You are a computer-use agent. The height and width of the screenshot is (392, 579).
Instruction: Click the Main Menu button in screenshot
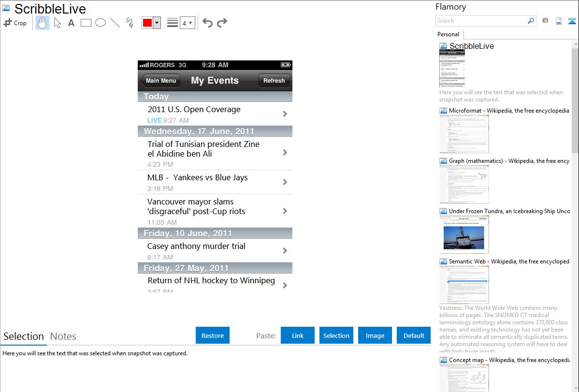coord(160,81)
